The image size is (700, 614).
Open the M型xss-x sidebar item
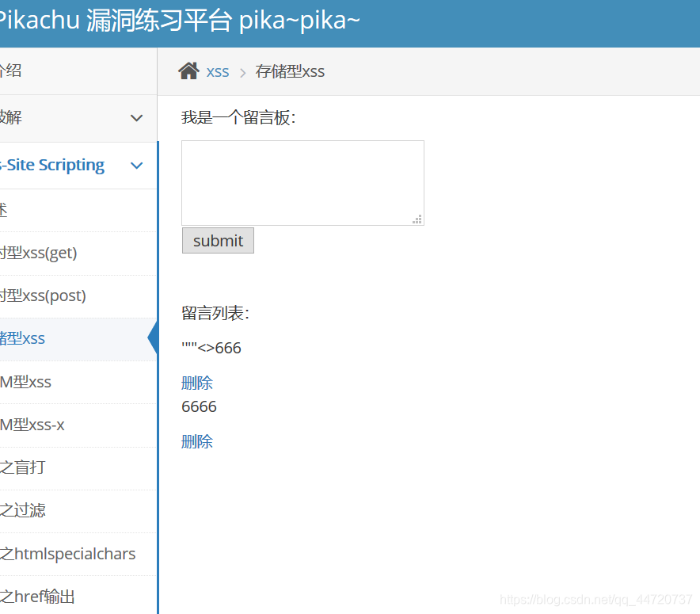click(x=32, y=425)
